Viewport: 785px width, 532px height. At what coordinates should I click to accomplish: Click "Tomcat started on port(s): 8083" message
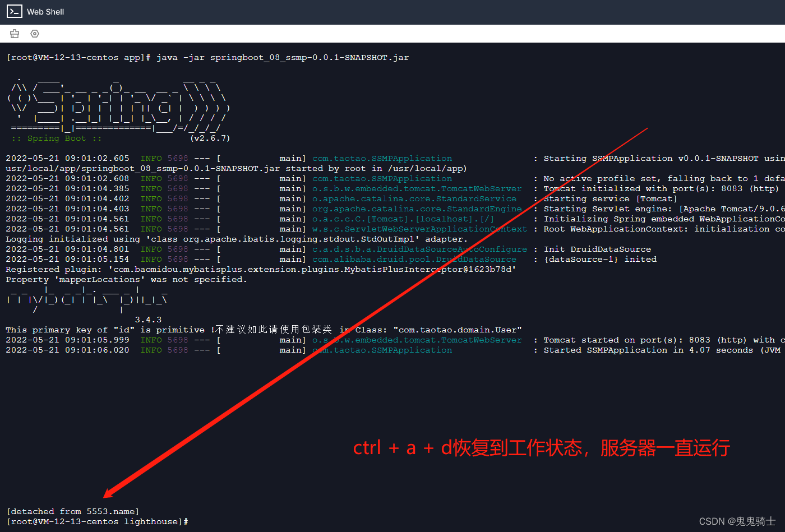point(663,340)
